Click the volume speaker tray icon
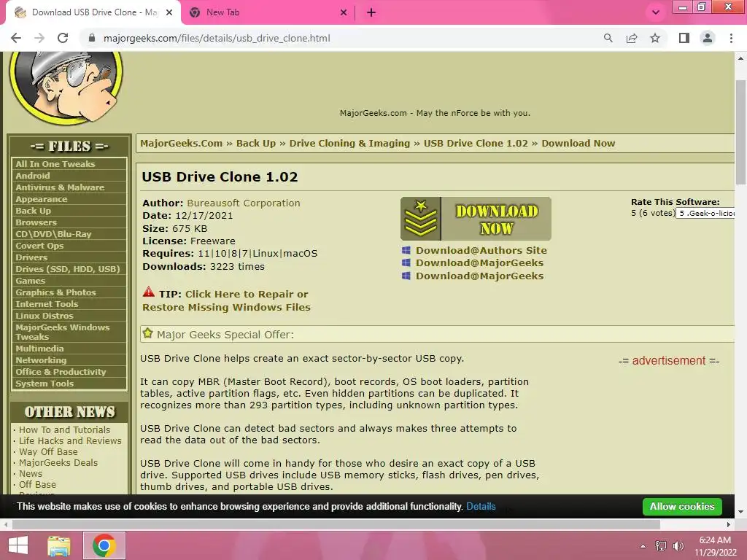Screen dimensions: 747x560 678,546
